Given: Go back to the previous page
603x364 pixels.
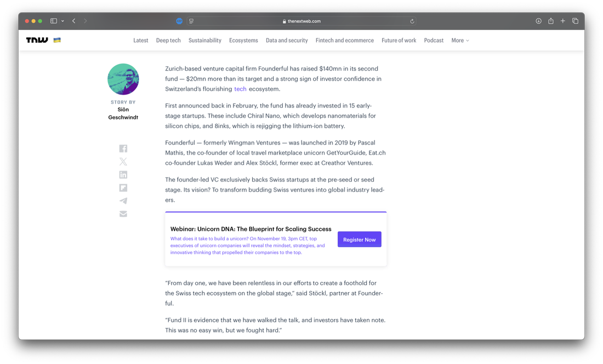Looking at the screenshot, I should point(74,21).
